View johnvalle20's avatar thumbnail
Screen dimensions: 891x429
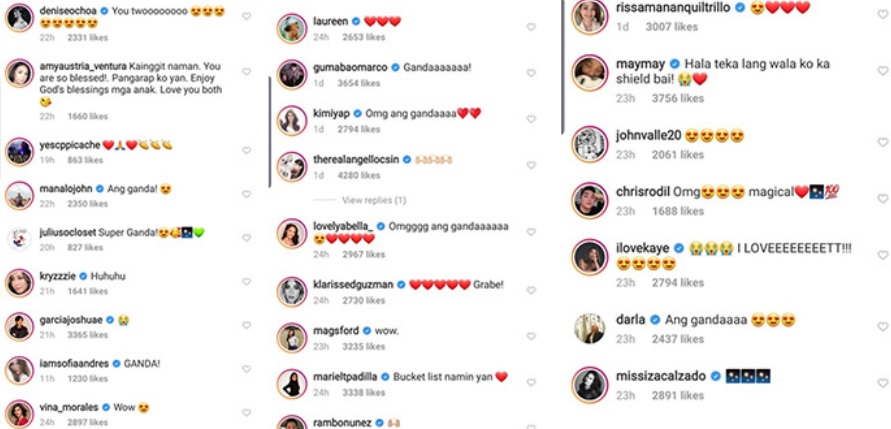tap(590, 144)
